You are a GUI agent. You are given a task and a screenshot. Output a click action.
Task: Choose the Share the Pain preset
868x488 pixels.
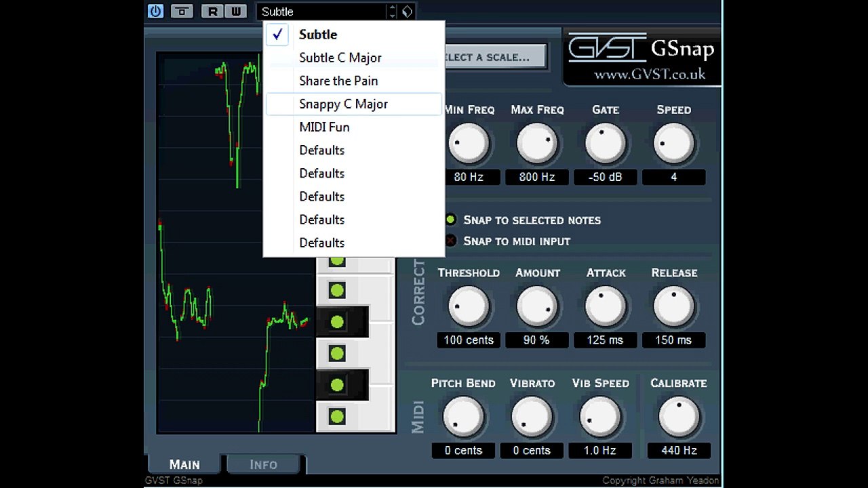pos(354,81)
